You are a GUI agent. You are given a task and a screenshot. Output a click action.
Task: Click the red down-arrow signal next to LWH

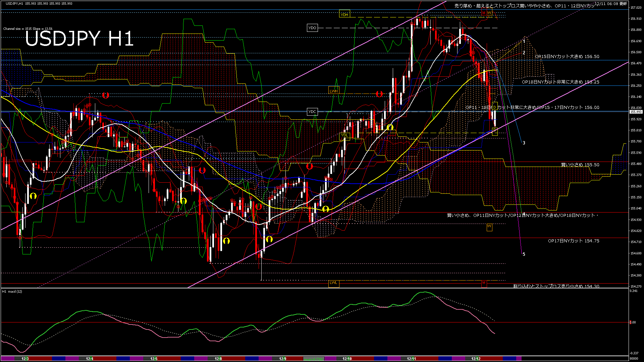(x=379, y=94)
